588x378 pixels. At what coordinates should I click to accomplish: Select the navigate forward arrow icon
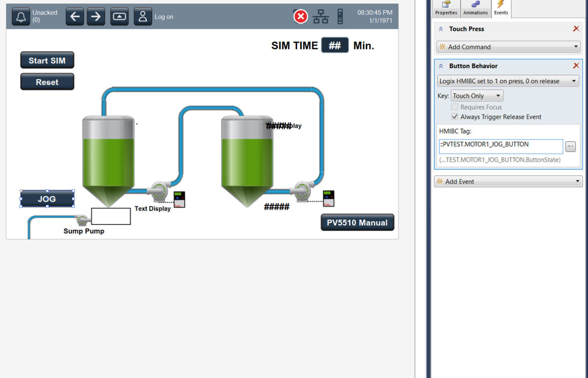coord(96,16)
